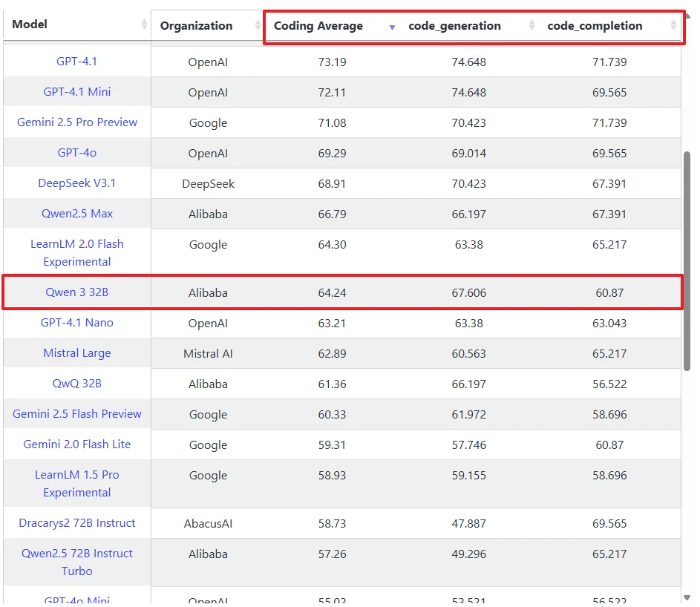This screenshot has height=607, width=700.
Task: Open Dracarys2 72B Instruct link
Action: coord(76,522)
